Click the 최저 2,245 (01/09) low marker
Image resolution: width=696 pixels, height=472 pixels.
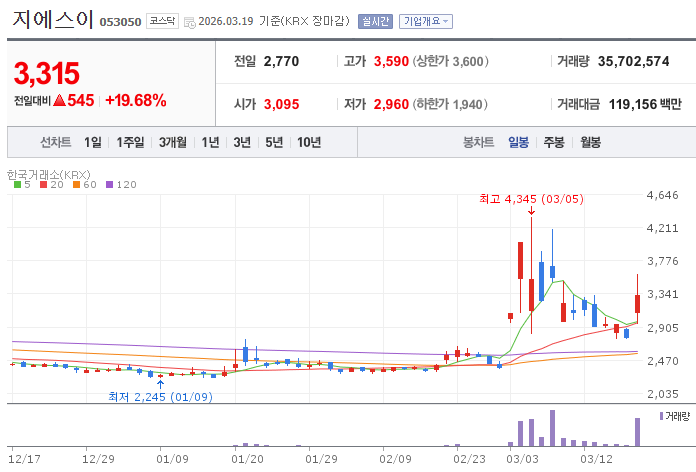161,397
